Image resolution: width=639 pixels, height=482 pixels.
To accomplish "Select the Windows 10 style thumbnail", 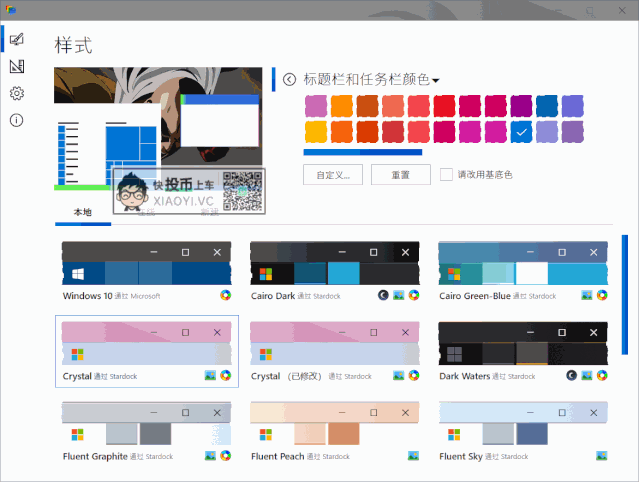I will point(147,263).
